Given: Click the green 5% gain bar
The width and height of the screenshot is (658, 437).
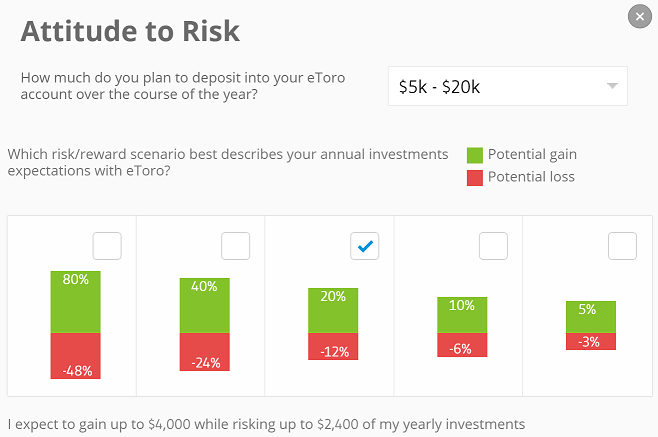Looking at the screenshot, I should 591,317.
